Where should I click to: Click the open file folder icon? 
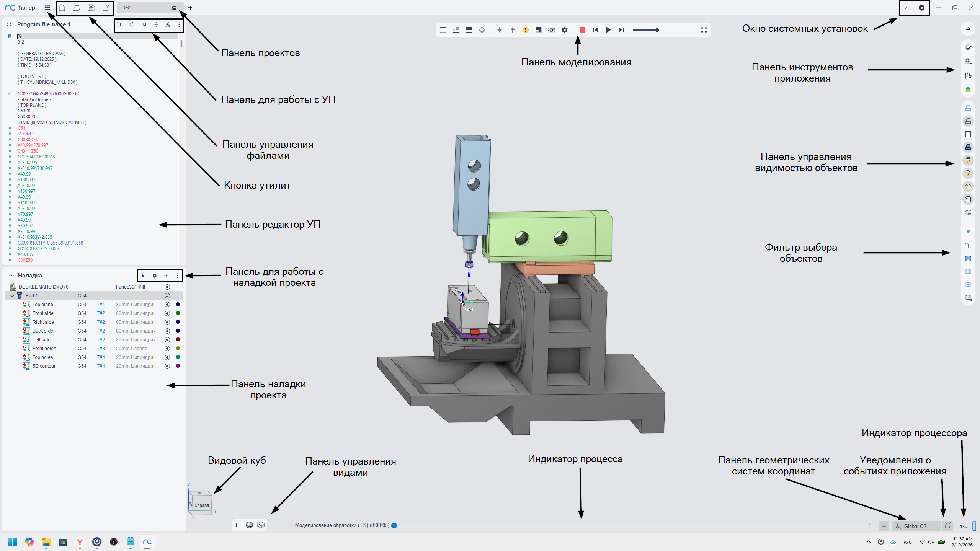click(77, 8)
